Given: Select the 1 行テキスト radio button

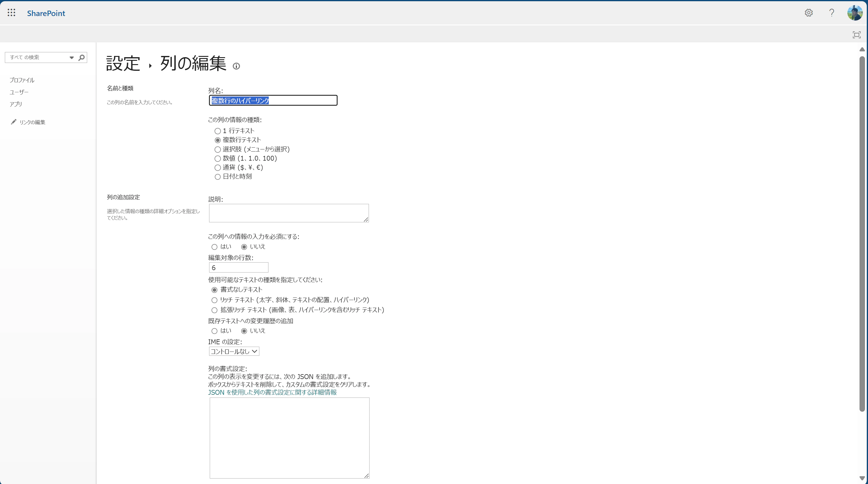Looking at the screenshot, I should (218, 131).
